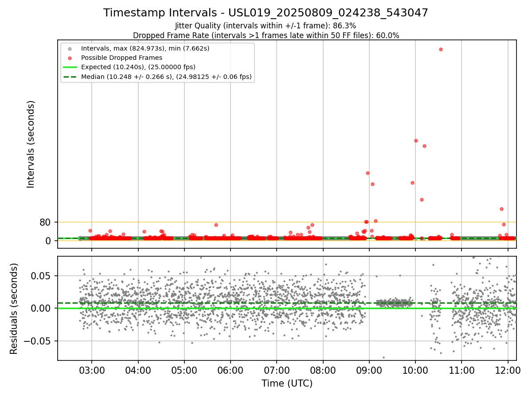Click legend entry 'Intervals, max (824.973s), min (7.662s)'
The width and height of the screenshot is (532, 399).
145,48
